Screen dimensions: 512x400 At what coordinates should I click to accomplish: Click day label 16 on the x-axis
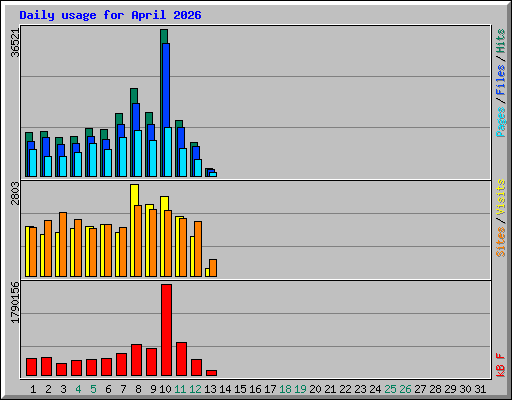pyautogui.click(x=255, y=389)
